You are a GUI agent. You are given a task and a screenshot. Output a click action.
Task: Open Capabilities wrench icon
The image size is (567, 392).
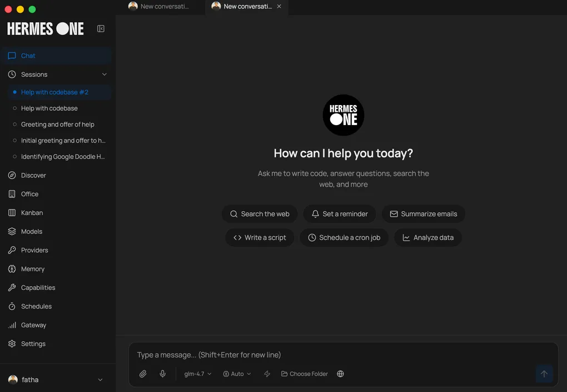tap(12, 287)
